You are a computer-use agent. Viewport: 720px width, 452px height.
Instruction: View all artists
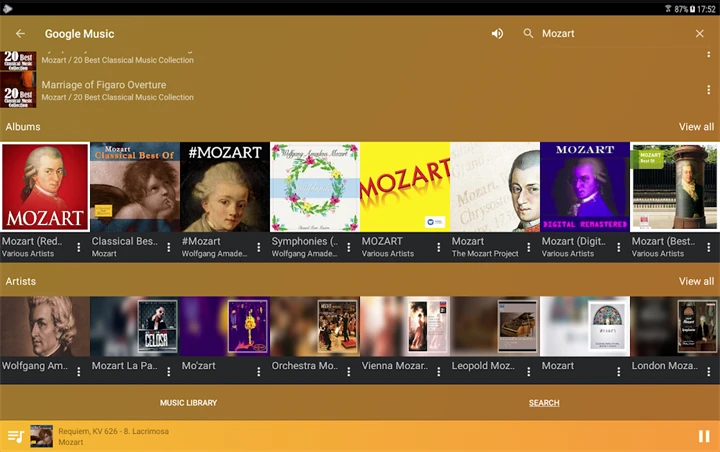tap(696, 281)
